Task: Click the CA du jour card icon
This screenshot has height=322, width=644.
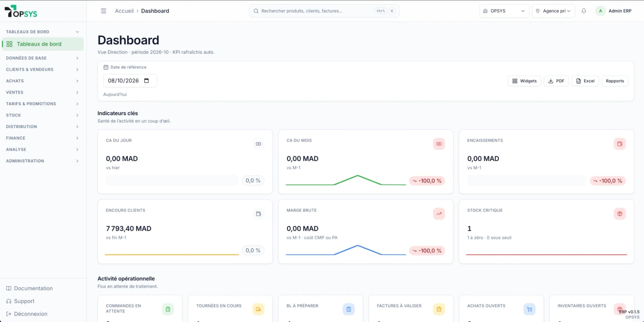Action: click(258, 144)
